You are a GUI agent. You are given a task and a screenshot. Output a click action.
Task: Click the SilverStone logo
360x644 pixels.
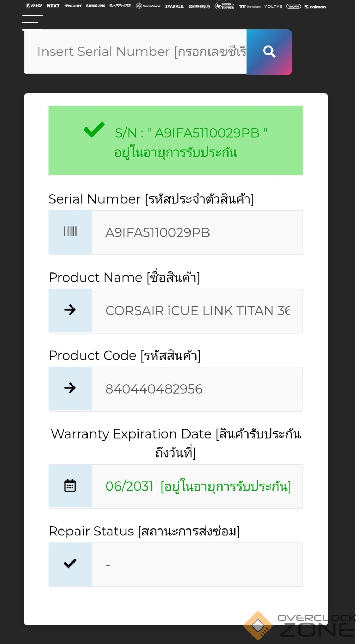pyautogui.click(x=148, y=6)
